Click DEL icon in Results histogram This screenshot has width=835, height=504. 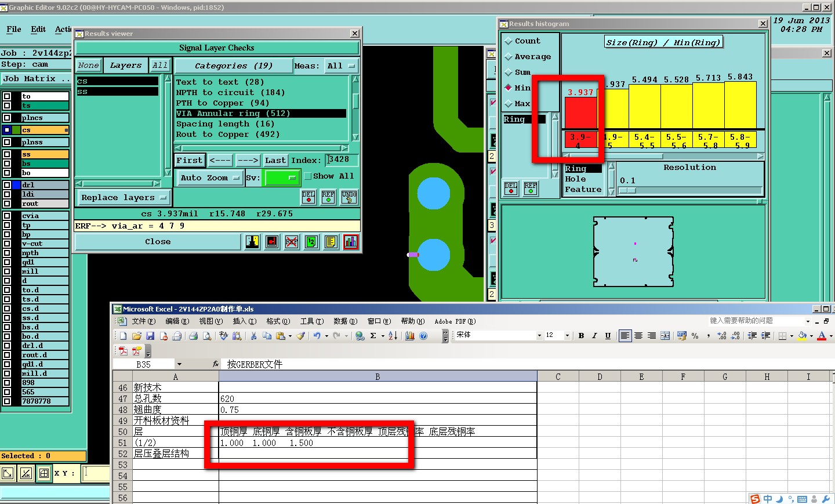coord(511,188)
